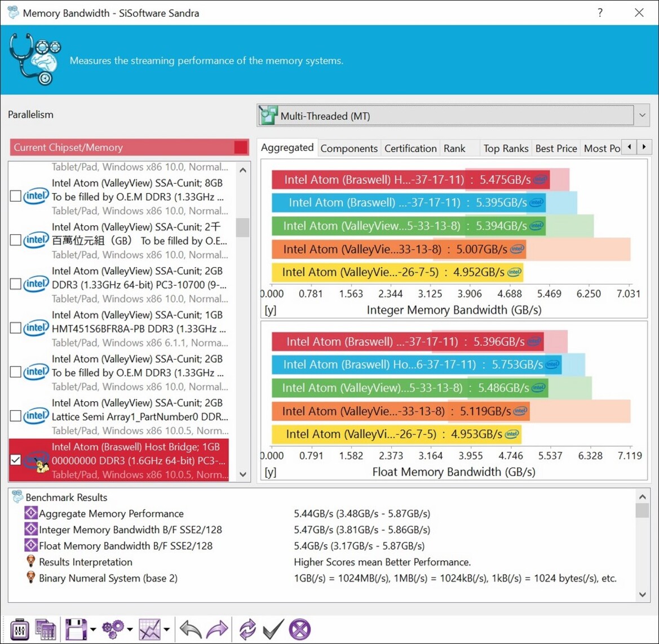This screenshot has height=644, width=659.
Task: Open the options sliders icon in bottom toolbar
Action: 19,630
